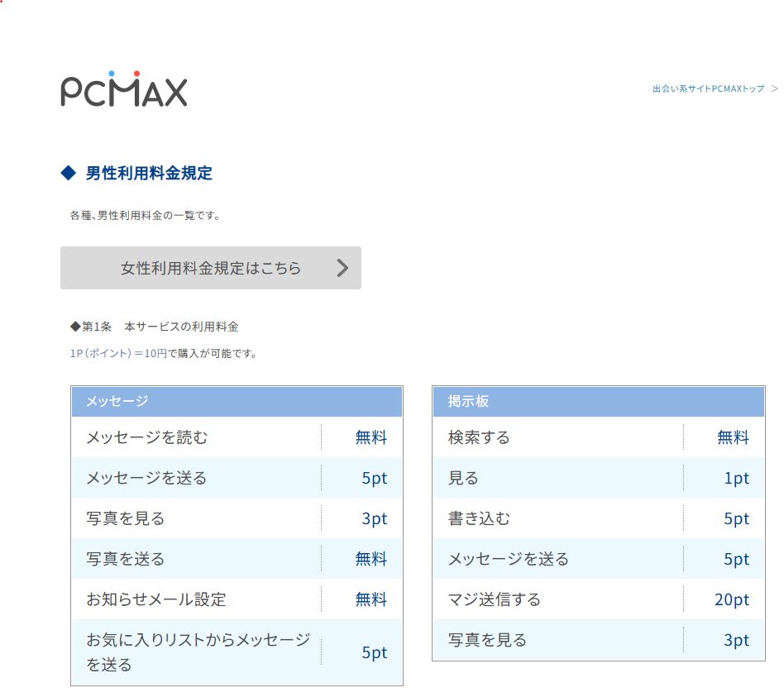Screen dimensions: 784x697
Task: Click the 20pt price for マジ送信する
Action: tap(732, 600)
